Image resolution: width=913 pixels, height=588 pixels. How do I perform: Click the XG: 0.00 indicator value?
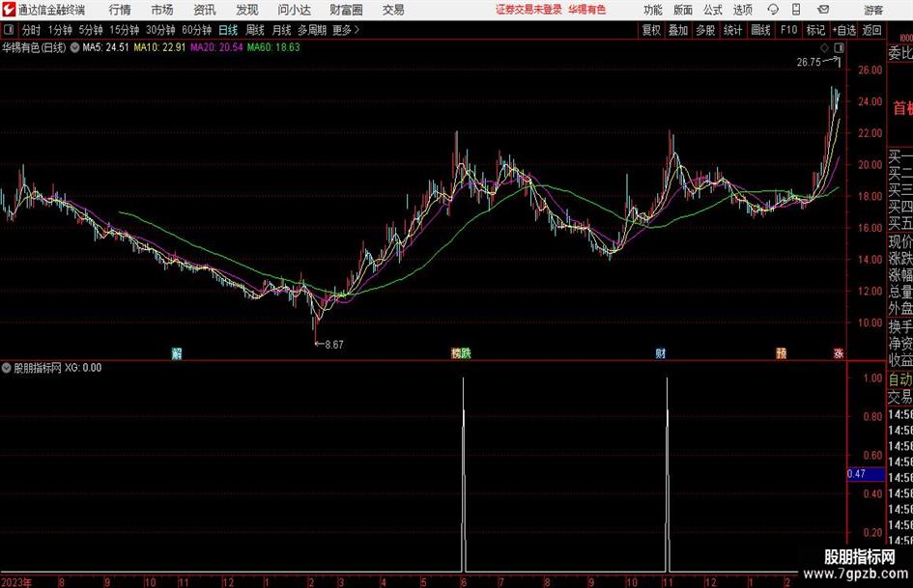point(83,368)
